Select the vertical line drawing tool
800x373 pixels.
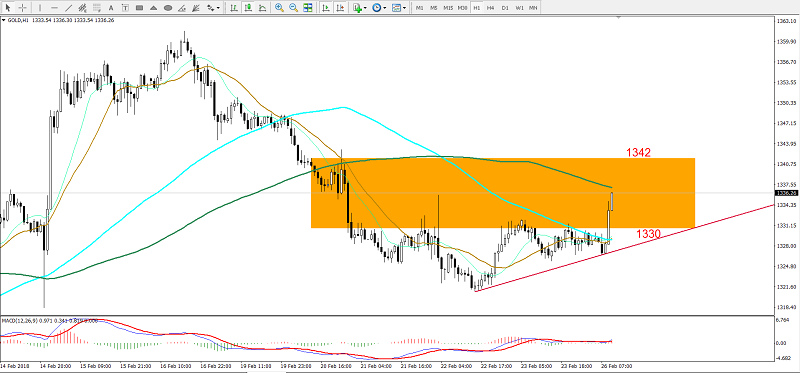point(40,8)
